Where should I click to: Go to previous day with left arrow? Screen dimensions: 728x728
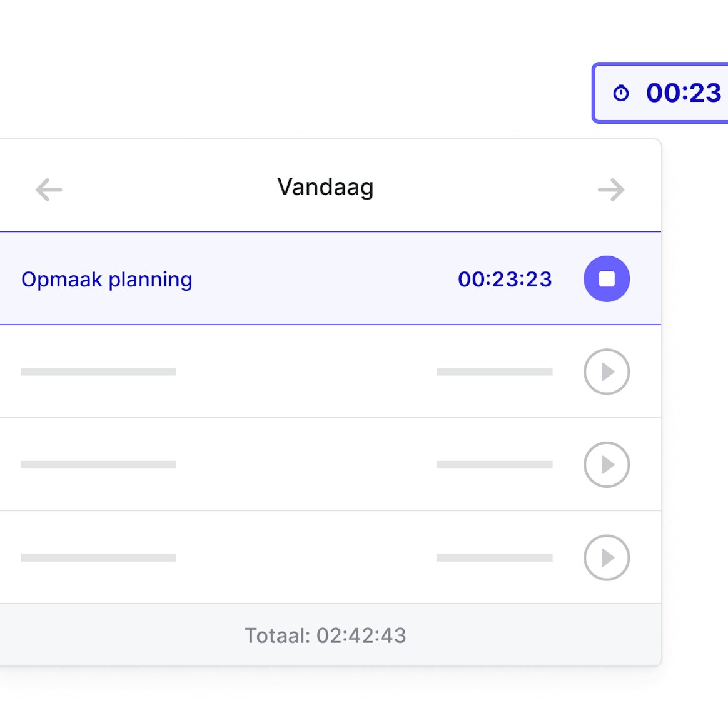(49, 190)
